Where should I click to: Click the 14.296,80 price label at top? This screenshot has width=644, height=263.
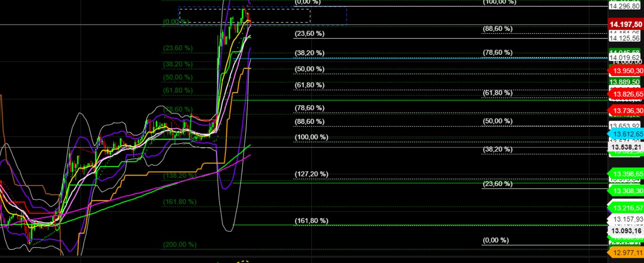coord(625,6)
